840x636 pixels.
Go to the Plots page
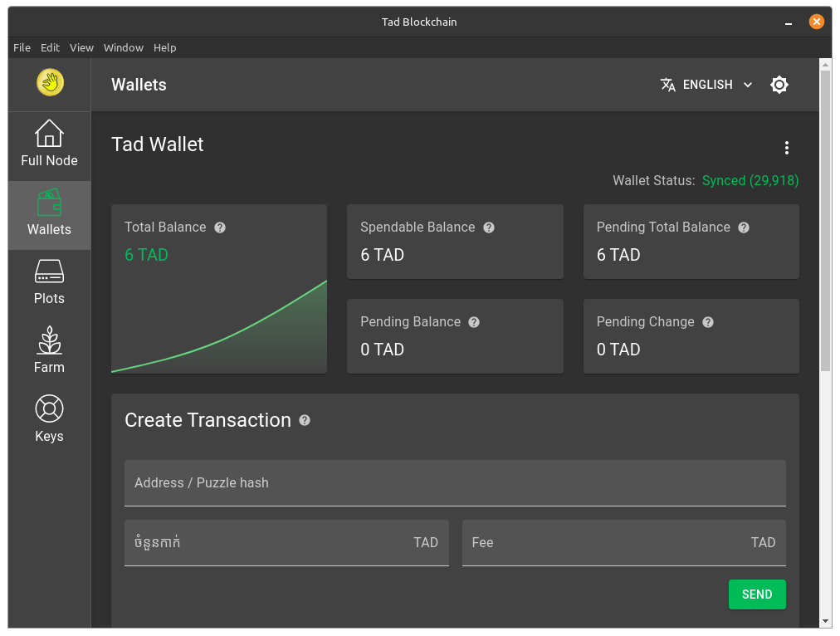[x=49, y=283]
